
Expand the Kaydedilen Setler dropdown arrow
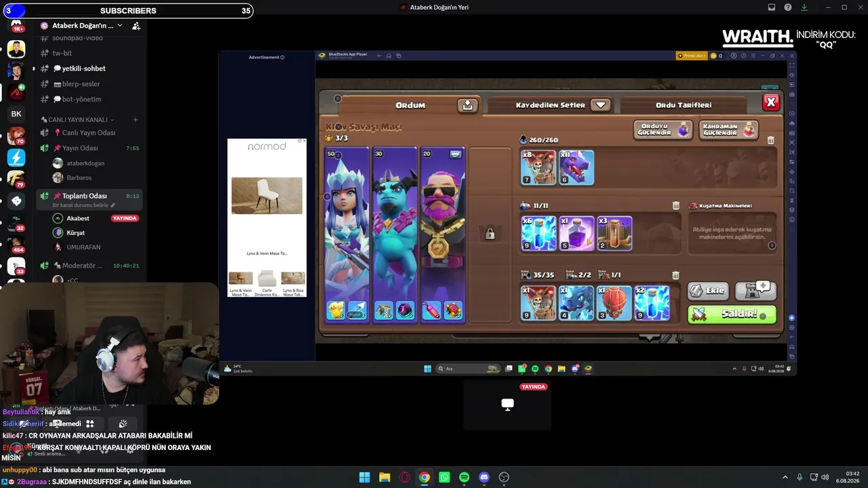click(x=600, y=105)
